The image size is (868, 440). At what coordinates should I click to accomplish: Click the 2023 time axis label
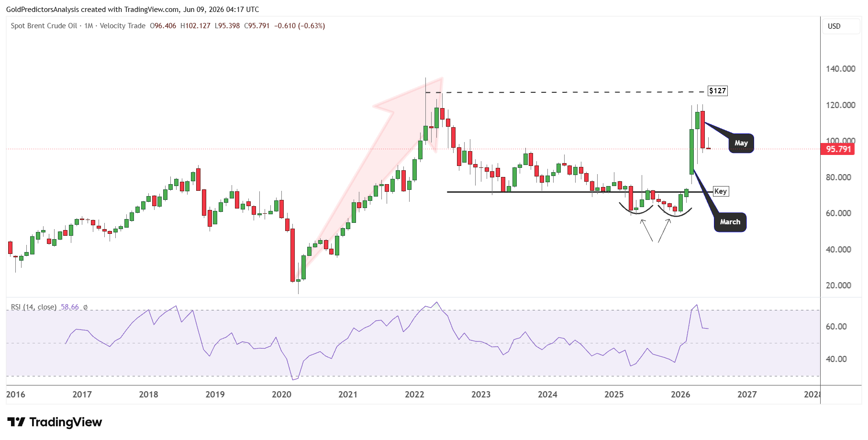(481, 395)
